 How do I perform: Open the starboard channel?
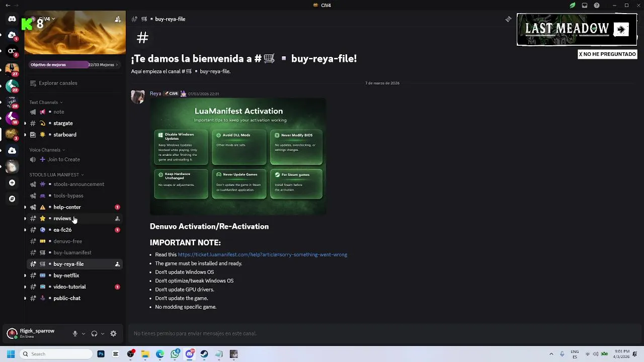tap(73, 135)
